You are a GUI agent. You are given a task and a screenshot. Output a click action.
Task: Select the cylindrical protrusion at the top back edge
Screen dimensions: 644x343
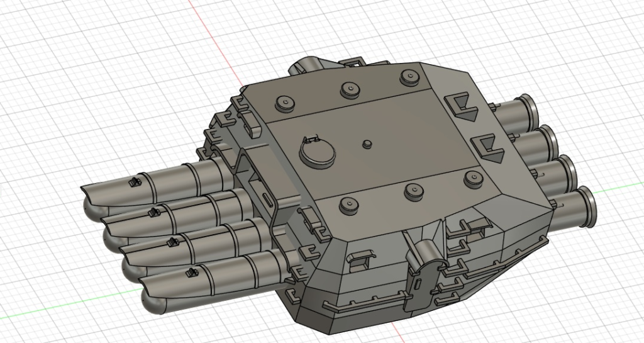[306, 67]
